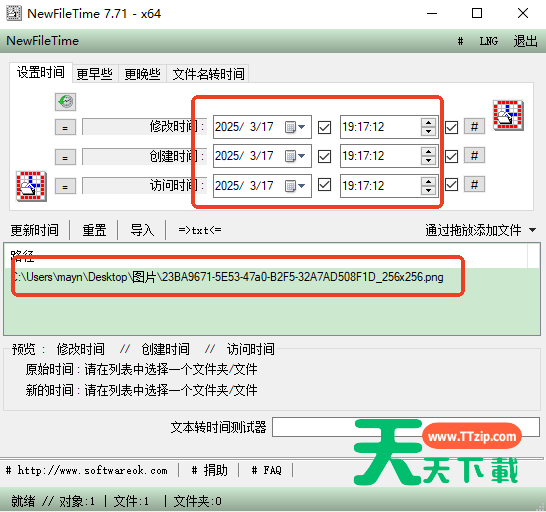Switch to the 文件名转时间 tab
Viewport: 546px width, 512px height.
[x=208, y=74]
